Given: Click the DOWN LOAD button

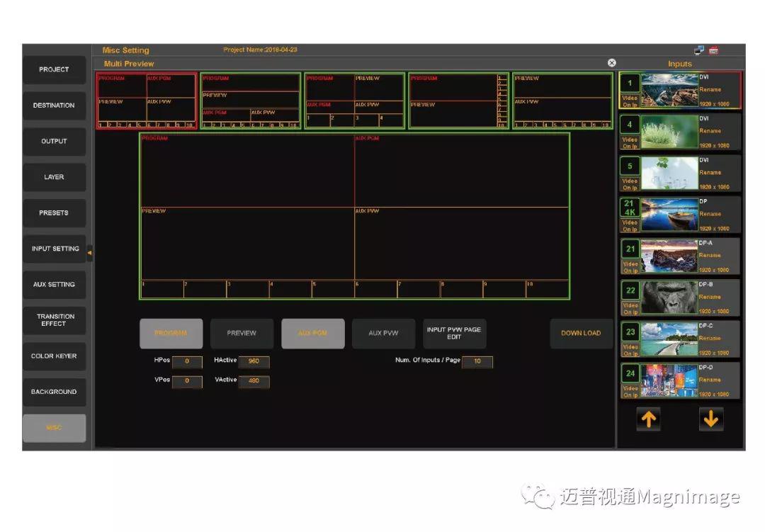Looking at the screenshot, I should point(581,334).
